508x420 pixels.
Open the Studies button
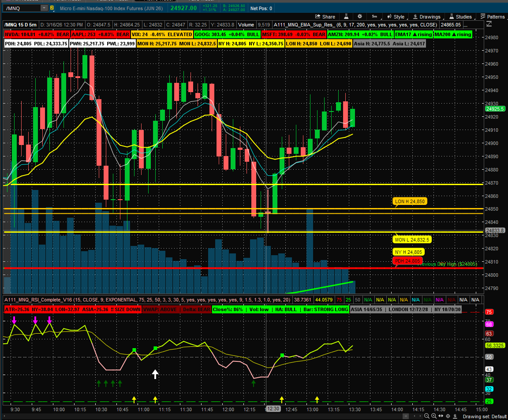[x=460, y=17]
